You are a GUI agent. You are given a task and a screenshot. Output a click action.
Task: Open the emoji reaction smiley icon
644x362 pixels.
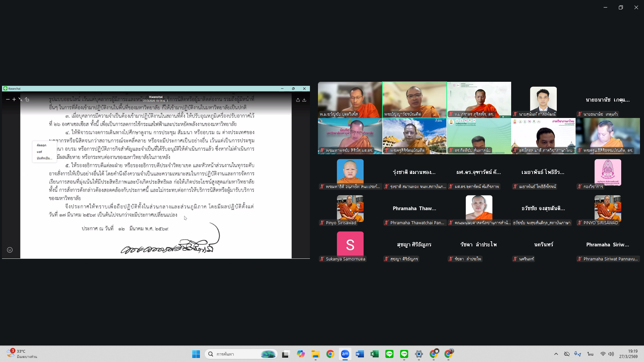[x=10, y=250]
